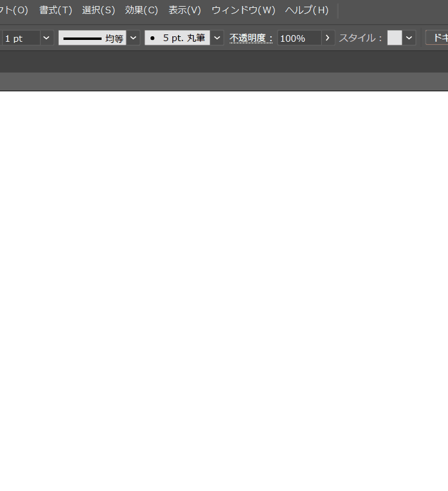Click on the blank white artboard canvas
This screenshot has width=448, height=491.
point(224,290)
